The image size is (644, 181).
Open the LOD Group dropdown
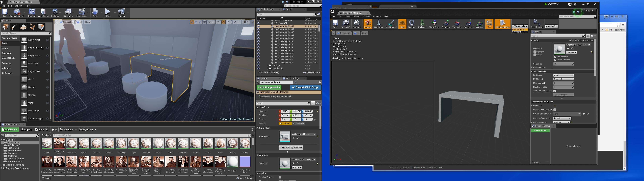pyautogui.click(x=563, y=75)
